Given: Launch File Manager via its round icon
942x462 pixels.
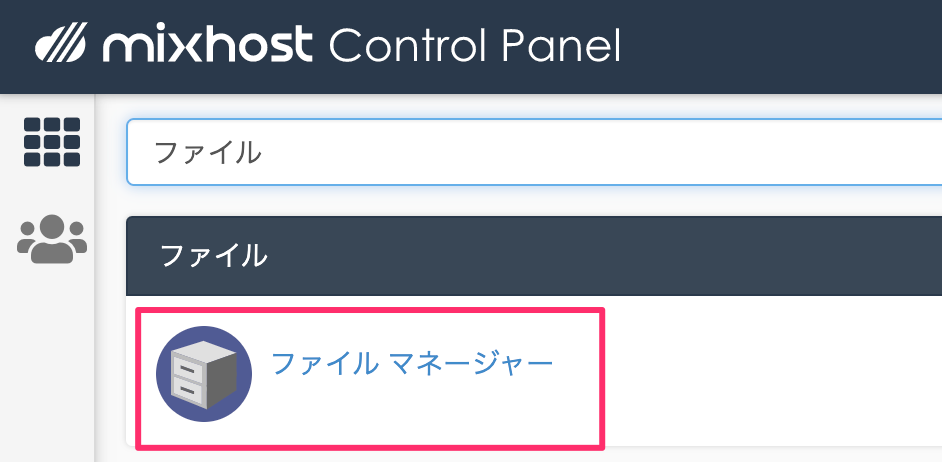Looking at the screenshot, I should (x=204, y=374).
